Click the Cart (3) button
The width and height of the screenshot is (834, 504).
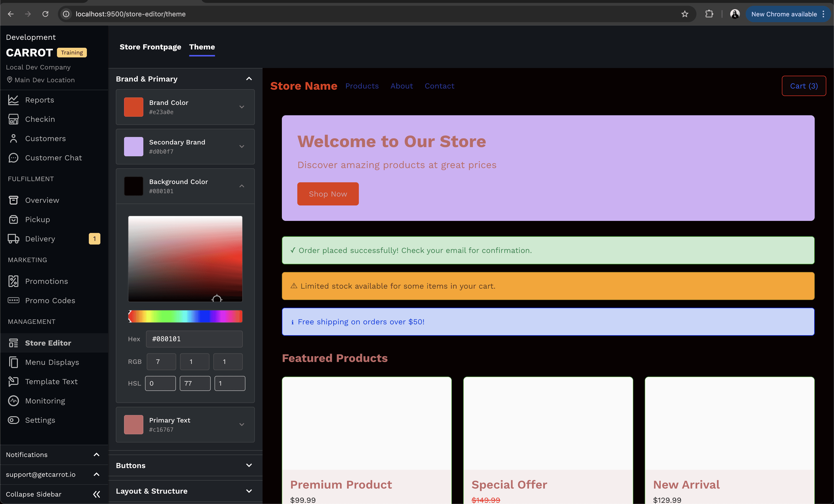point(804,86)
